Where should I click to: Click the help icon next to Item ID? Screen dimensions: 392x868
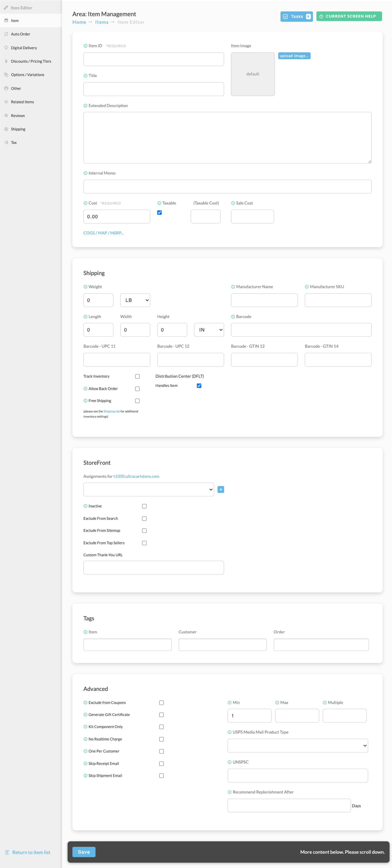(x=85, y=46)
